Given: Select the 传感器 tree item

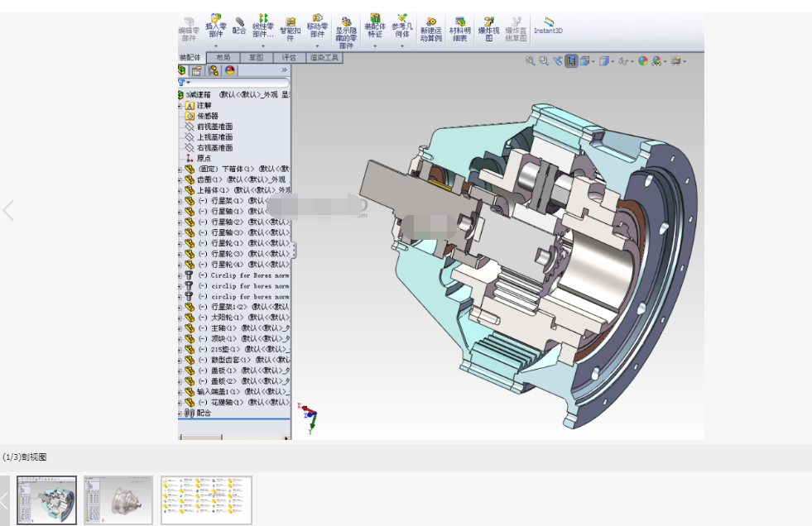Looking at the screenshot, I should click(208, 116).
